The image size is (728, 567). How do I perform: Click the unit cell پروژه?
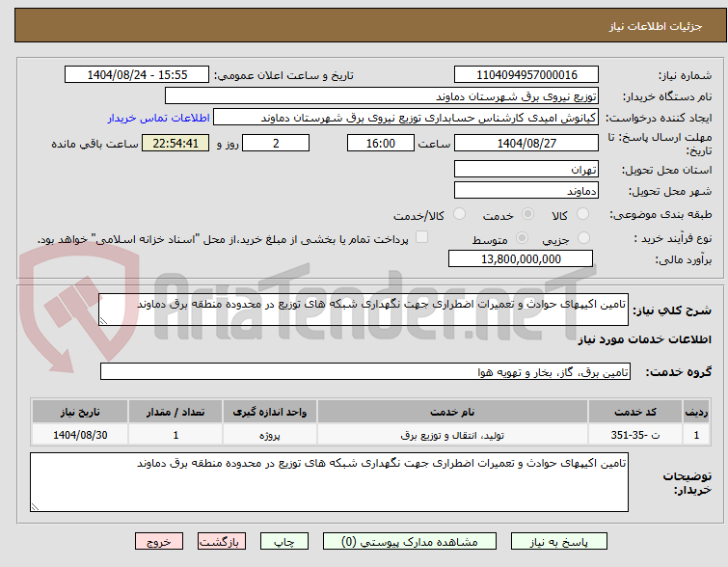tap(270, 435)
